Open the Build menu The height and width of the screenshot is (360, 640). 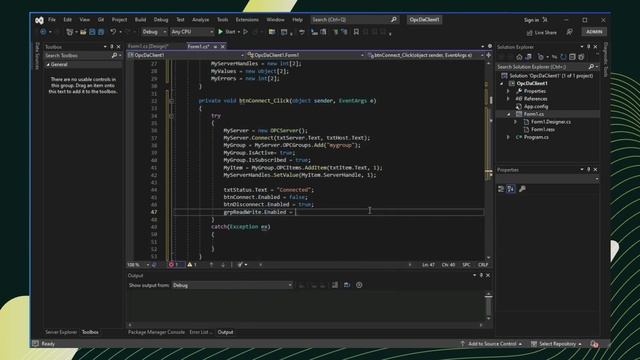140,20
